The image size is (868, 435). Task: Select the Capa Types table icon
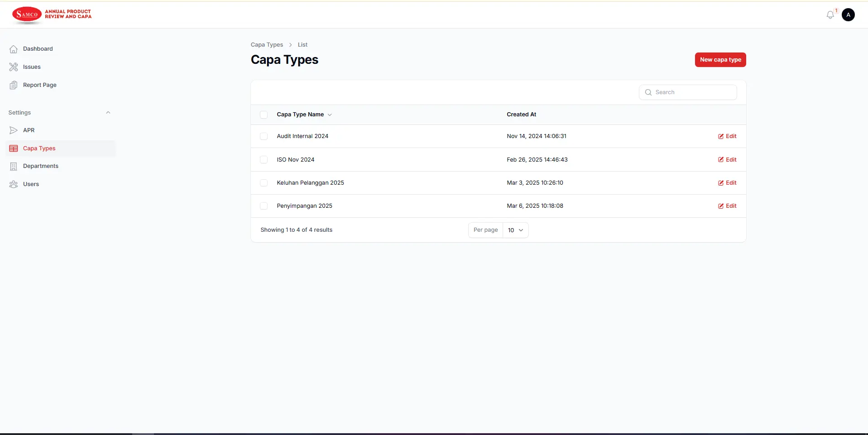[x=14, y=148]
